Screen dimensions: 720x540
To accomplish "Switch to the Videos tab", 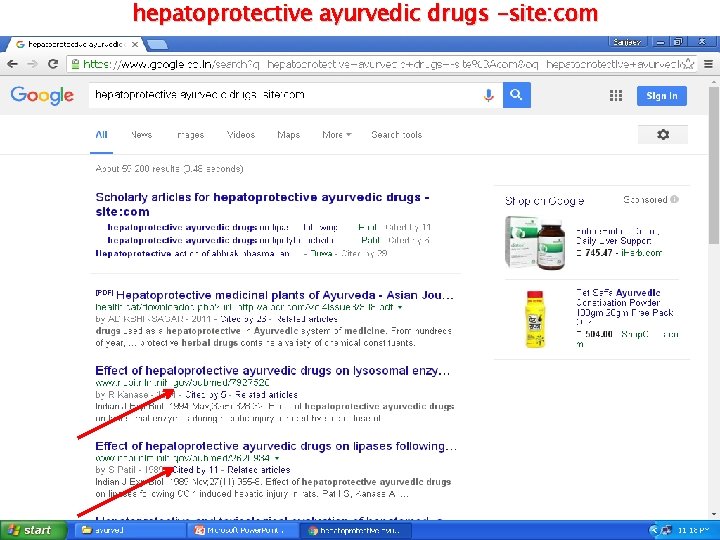I will [241, 135].
